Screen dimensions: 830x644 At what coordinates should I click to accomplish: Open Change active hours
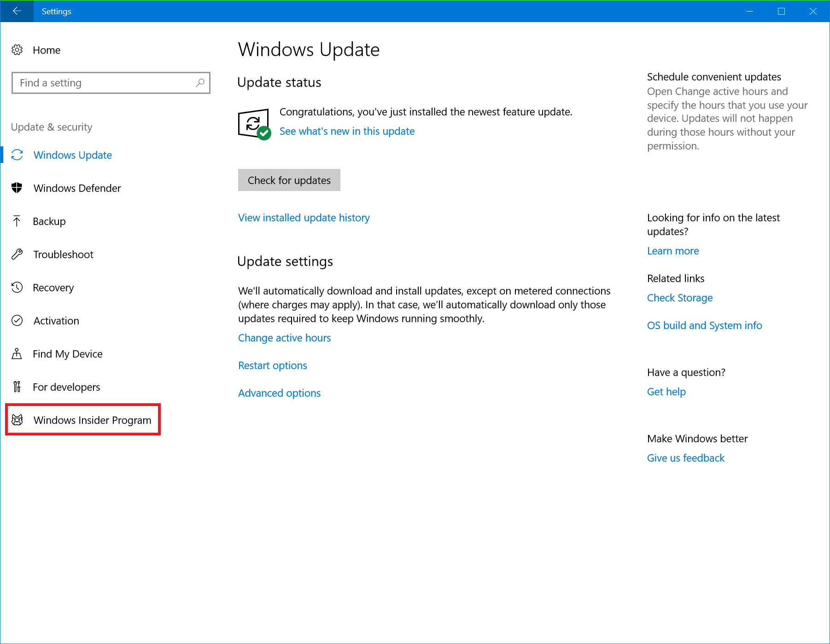(284, 337)
